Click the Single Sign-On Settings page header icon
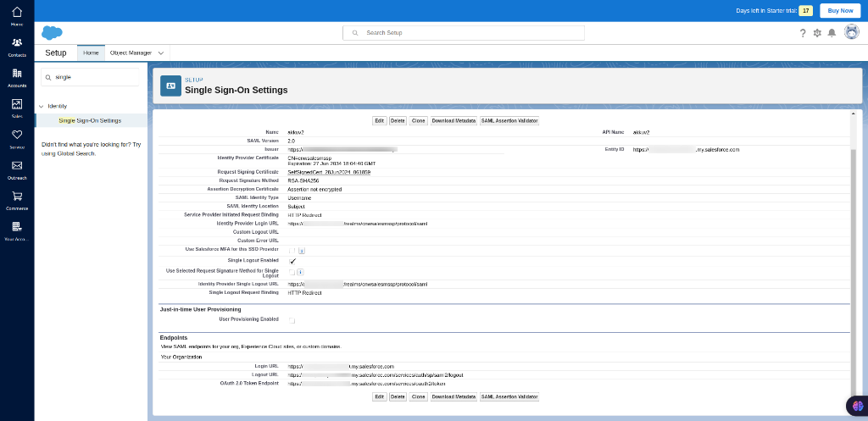868x421 pixels. (x=170, y=86)
